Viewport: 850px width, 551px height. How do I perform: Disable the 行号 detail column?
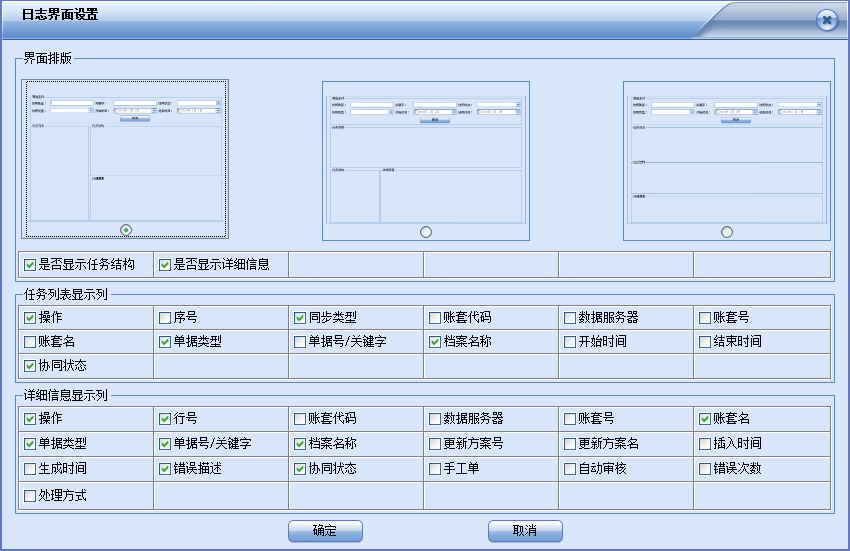coord(165,419)
